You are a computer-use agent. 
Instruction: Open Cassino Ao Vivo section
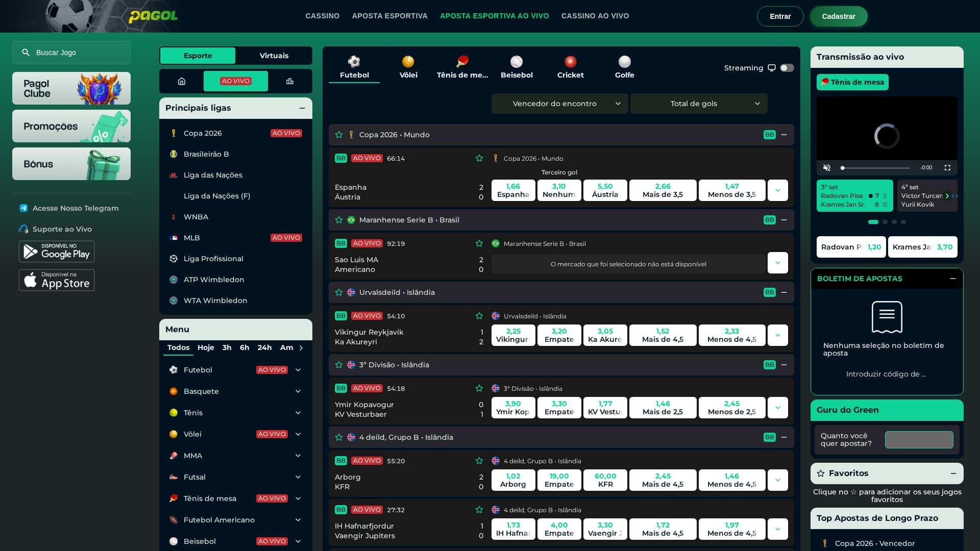click(x=595, y=16)
